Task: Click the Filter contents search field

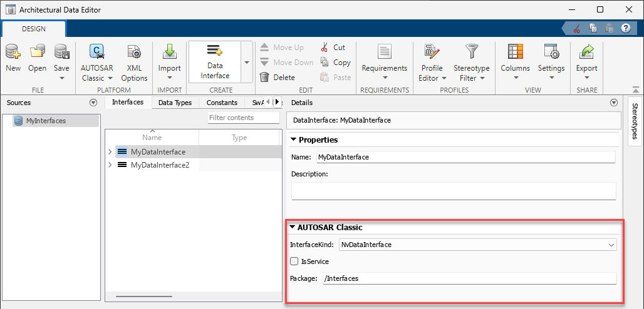Action: point(243,118)
